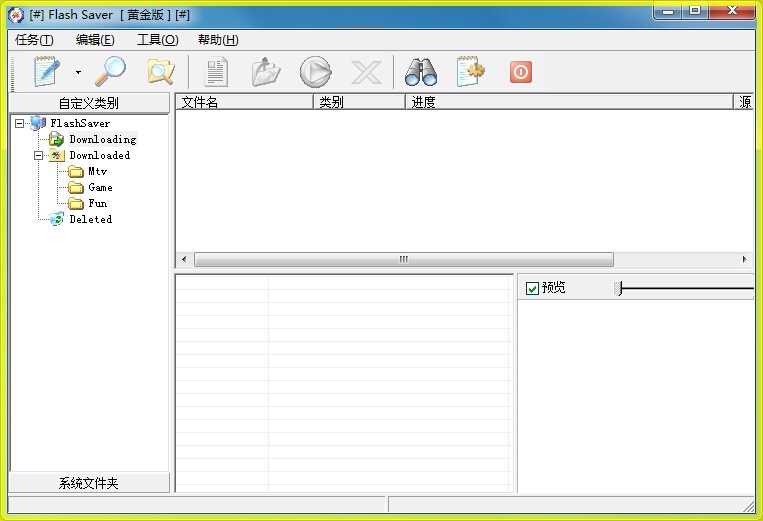This screenshot has width=763, height=521.
Task: Switch to the 系统文件夹 panel header
Action: [x=89, y=483]
